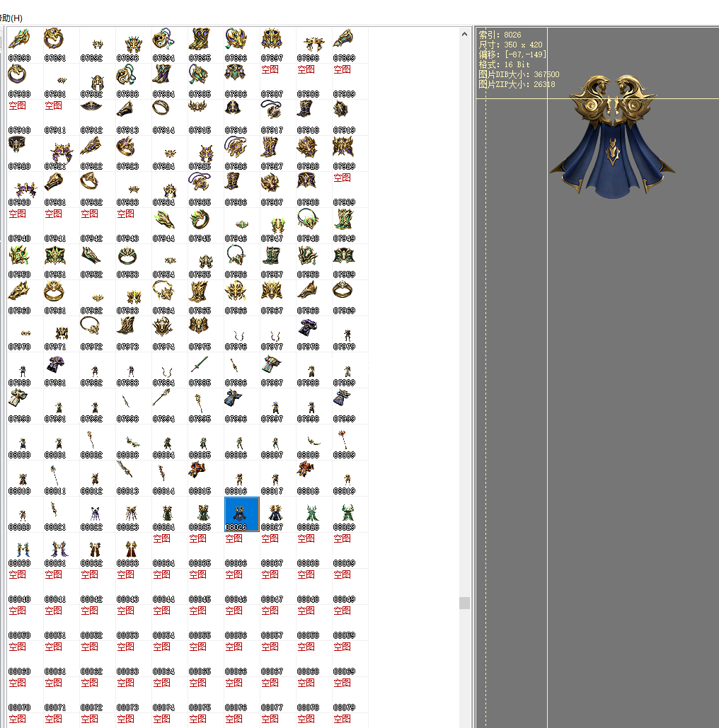This screenshot has width=719, height=728.
Task: Select sprite thumbnail 07950
Action: (x=25, y=261)
